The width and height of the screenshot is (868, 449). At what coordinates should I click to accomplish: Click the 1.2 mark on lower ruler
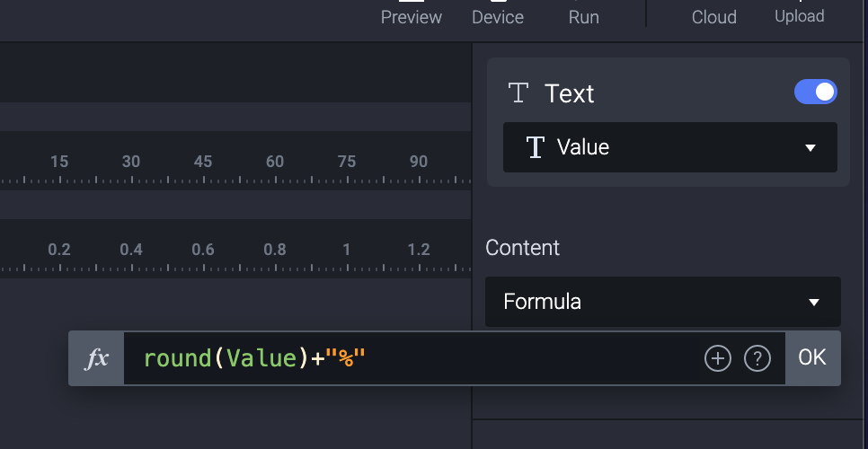(419, 250)
